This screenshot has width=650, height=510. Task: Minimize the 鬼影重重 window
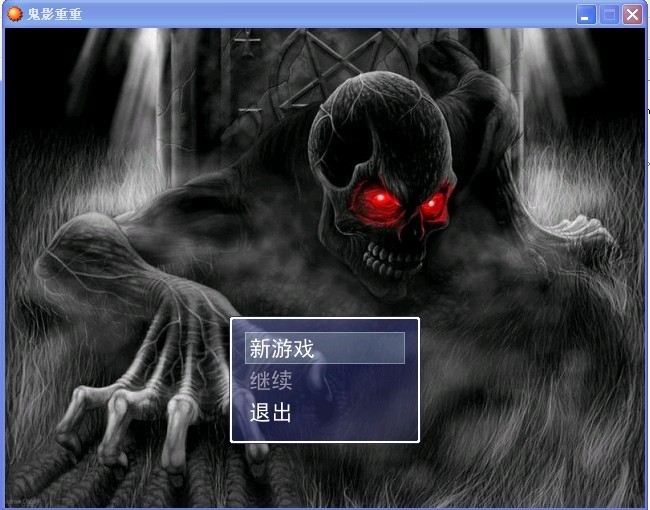click(x=586, y=15)
